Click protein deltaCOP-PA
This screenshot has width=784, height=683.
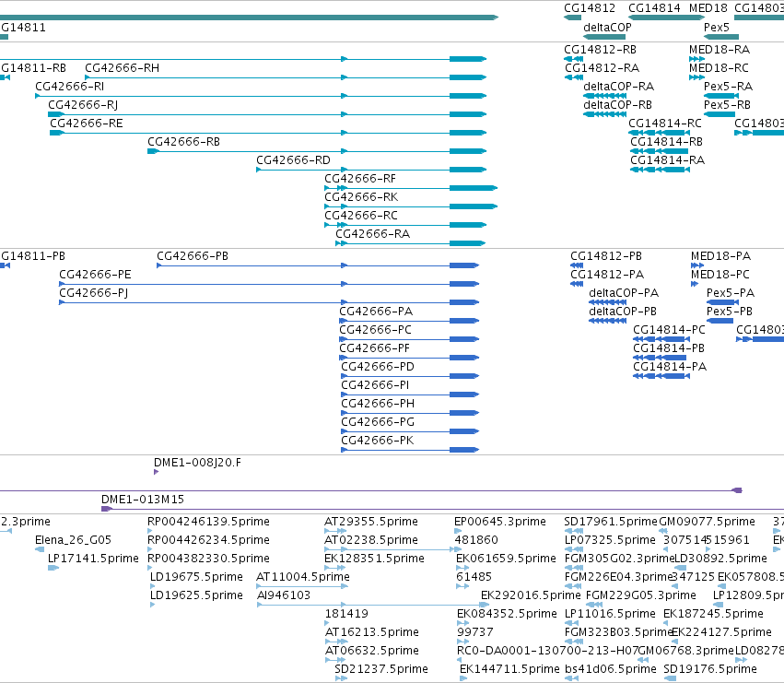(624, 293)
